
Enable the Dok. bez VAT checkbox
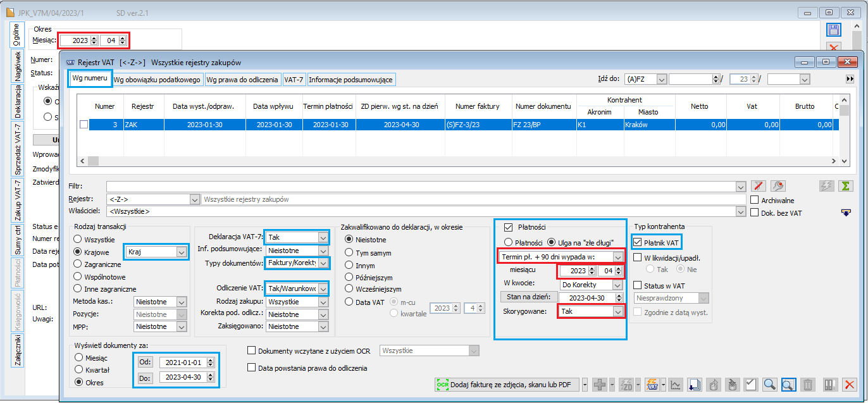coord(754,213)
